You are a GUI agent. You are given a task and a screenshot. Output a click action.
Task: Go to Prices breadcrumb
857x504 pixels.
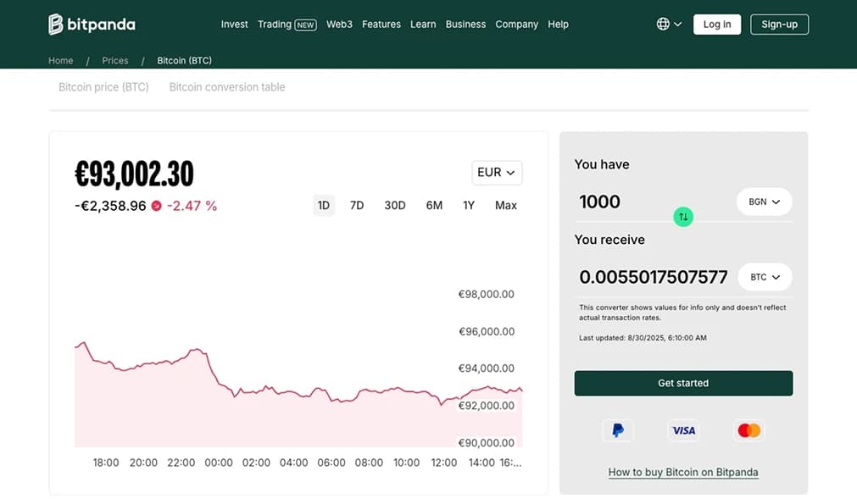point(114,61)
